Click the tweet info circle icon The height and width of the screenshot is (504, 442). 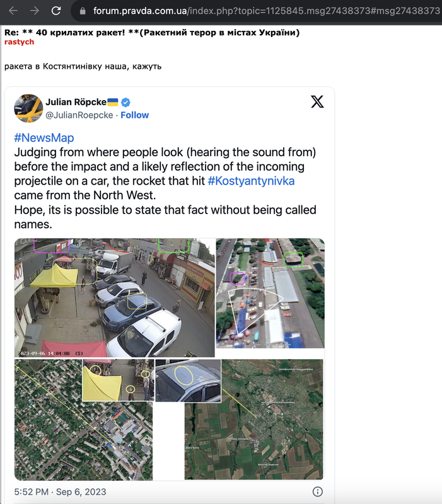pos(318,491)
